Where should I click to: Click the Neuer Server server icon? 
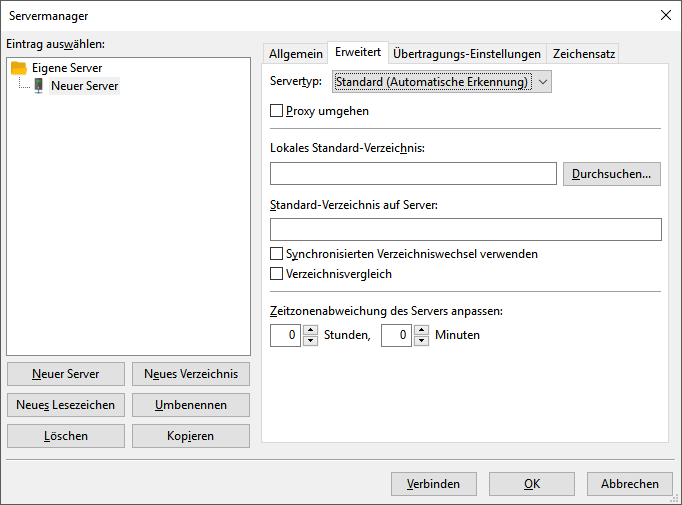[39, 86]
